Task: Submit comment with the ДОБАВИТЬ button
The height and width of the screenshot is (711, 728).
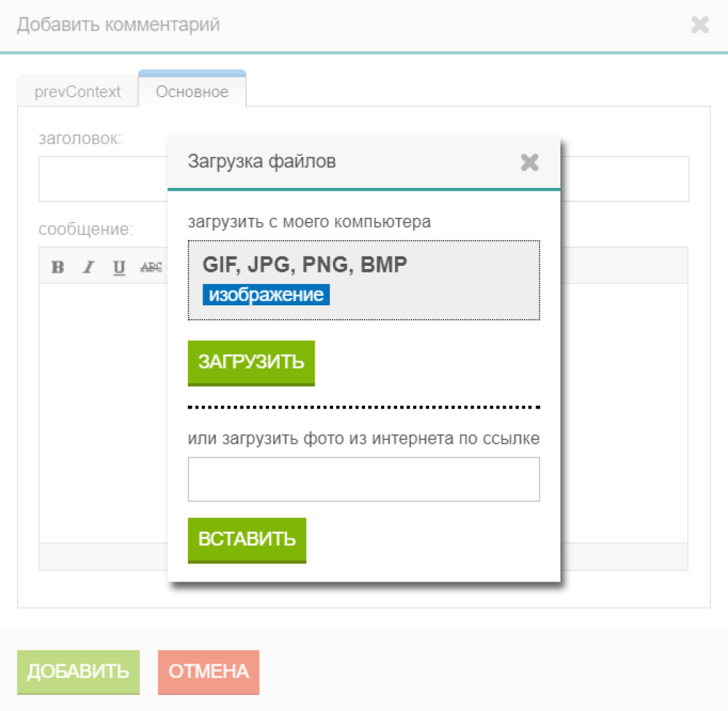Action: (78, 671)
